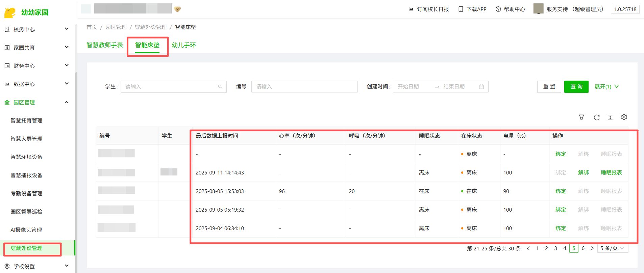Click the column height density icon
This screenshot has width=644, height=273.
click(610, 117)
